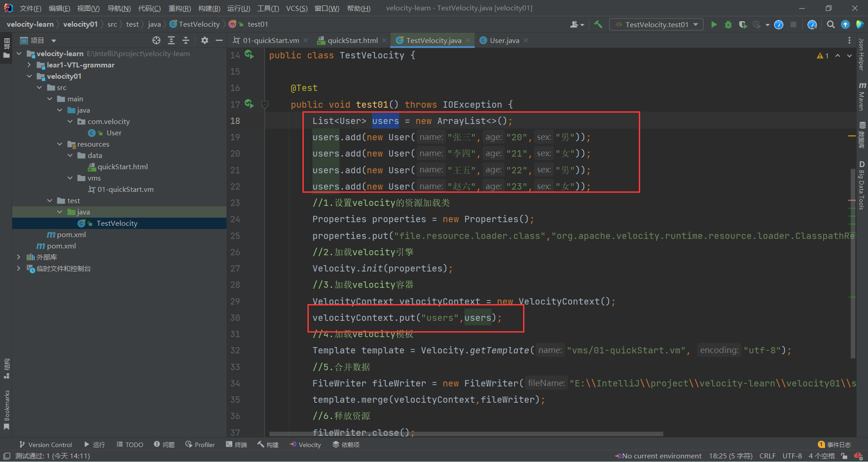
Task: Click CRLF line separator in status bar
Action: (x=767, y=456)
